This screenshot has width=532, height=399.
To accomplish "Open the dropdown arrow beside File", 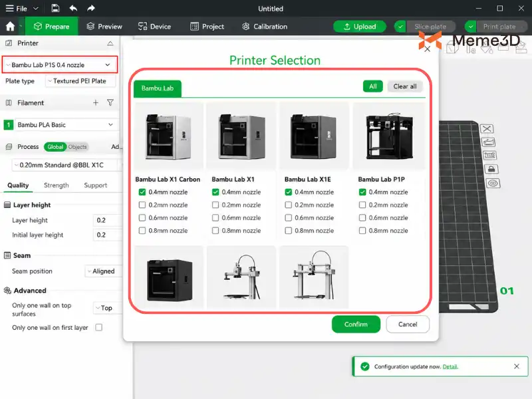I will click(x=36, y=9).
